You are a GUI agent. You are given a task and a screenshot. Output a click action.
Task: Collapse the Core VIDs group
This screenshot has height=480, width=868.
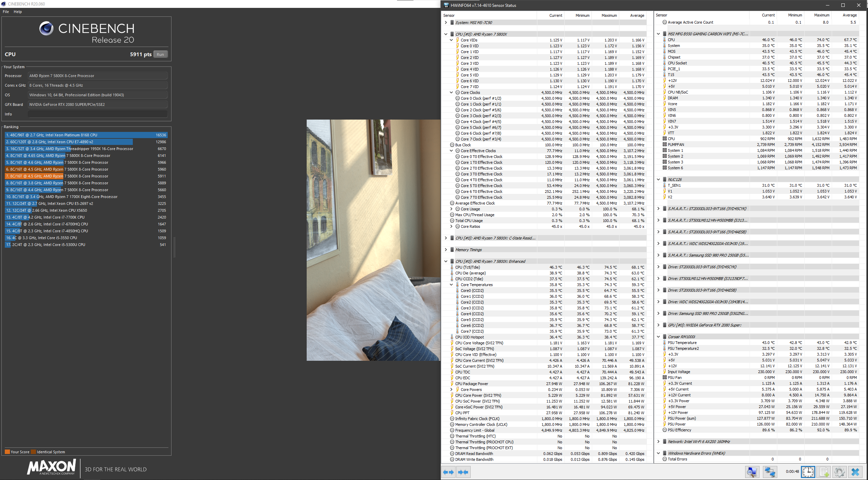coord(451,40)
